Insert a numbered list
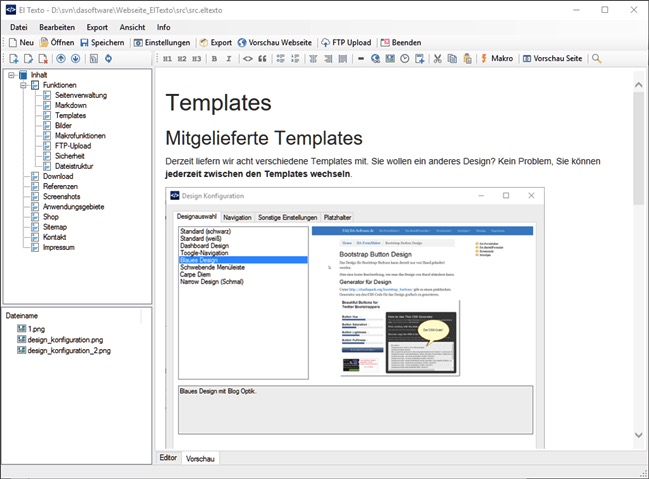Image resolution: width=649 pixels, height=479 pixels. pos(295,59)
